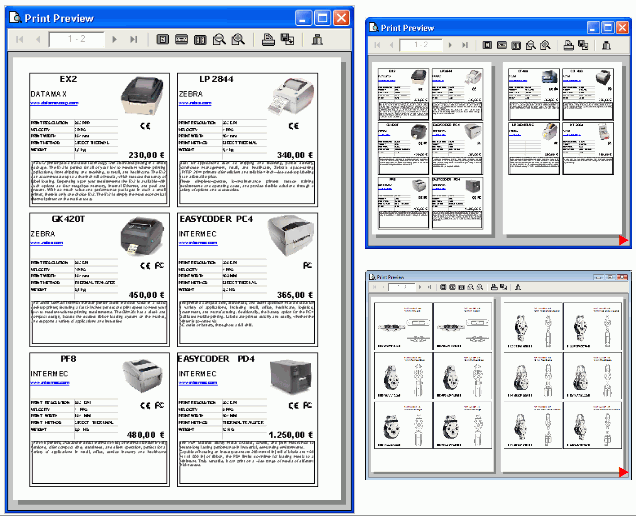Open Intermec website link under EASYCODER PC4

coord(198,243)
